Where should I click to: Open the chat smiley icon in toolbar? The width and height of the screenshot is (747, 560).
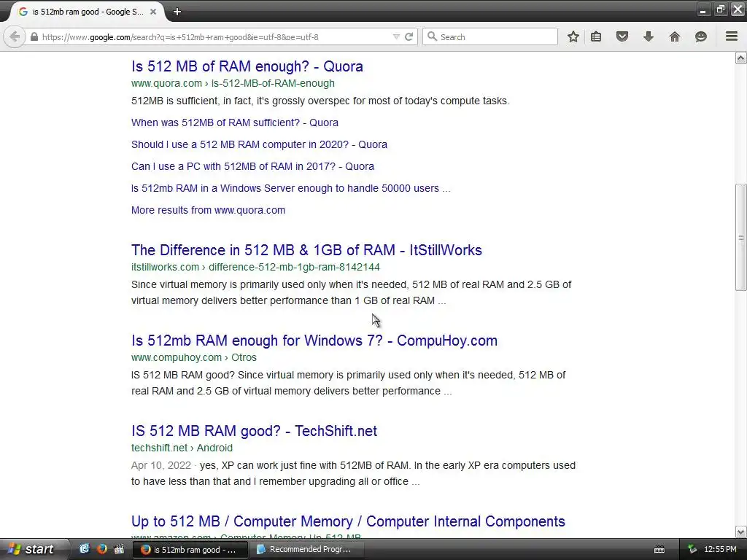[701, 36]
